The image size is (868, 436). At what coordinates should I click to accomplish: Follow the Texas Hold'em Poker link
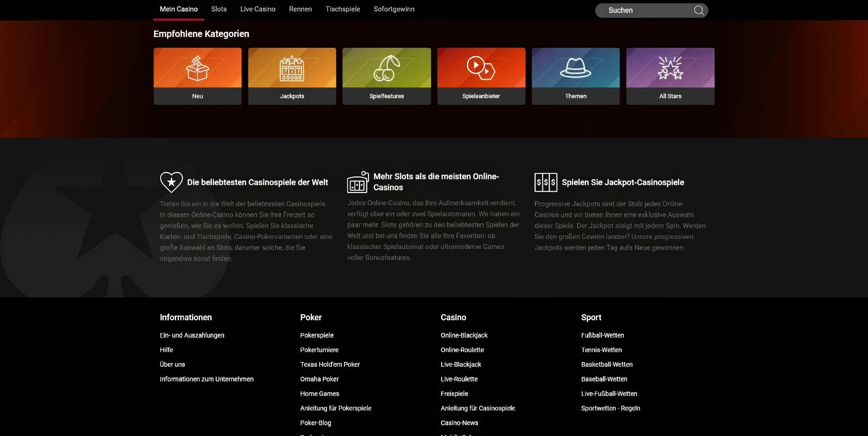[330, 364]
